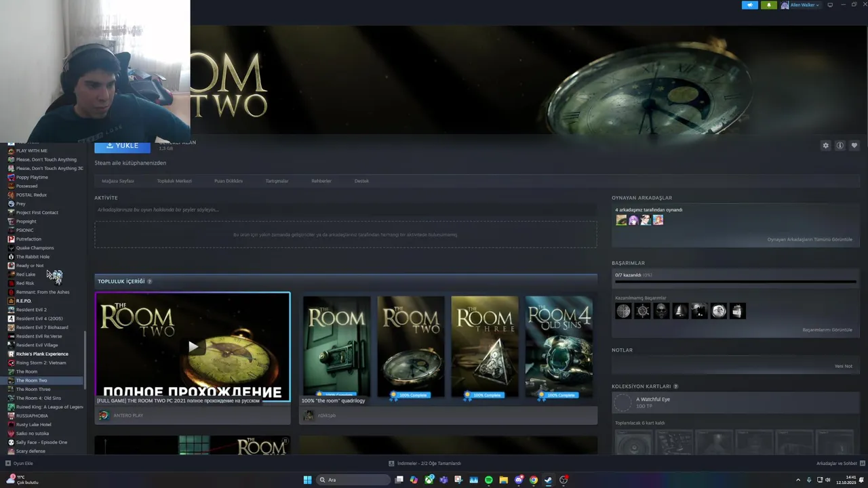
Task: Switch to Big Picture mode monitor icon
Action: coord(830,5)
